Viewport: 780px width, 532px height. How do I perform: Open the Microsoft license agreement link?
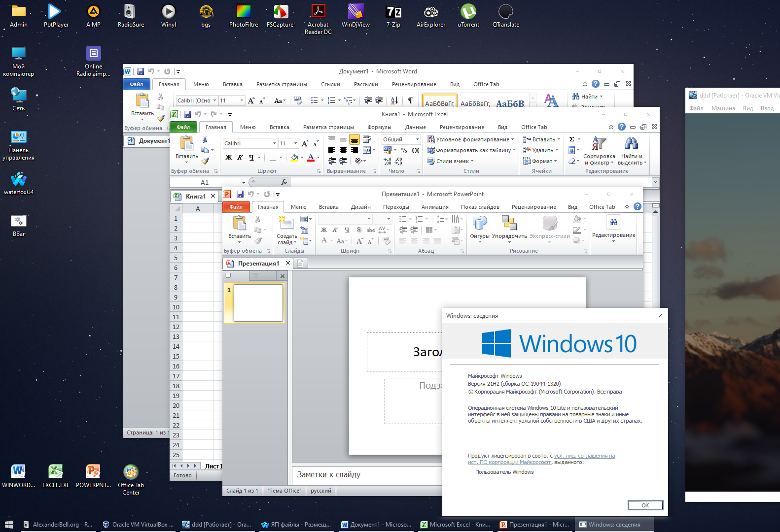(584, 456)
